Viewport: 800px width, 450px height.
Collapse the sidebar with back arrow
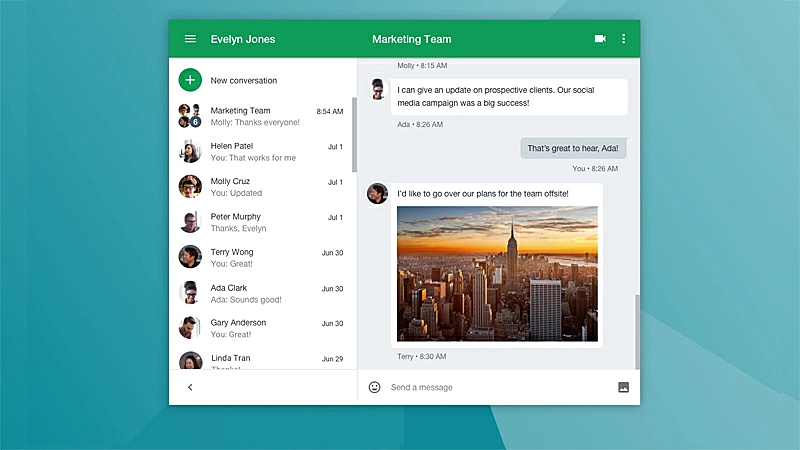[190, 387]
